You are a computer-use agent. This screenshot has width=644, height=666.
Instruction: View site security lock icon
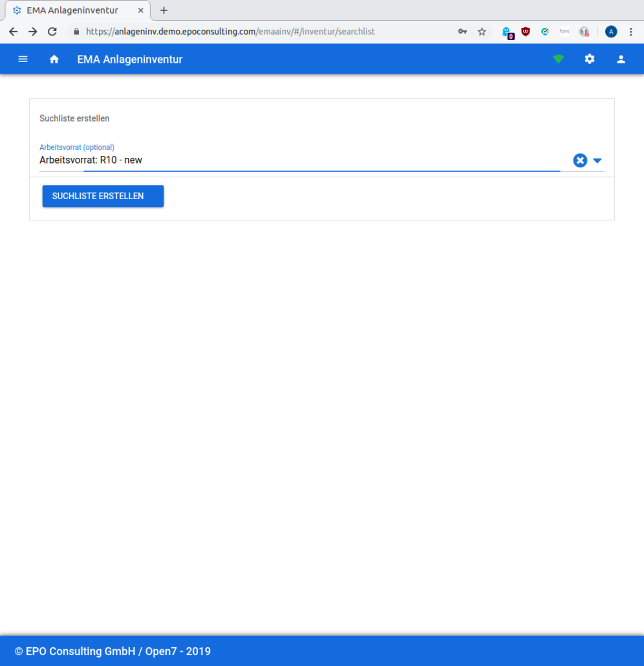pyautogui.click(x=76, y=32)
